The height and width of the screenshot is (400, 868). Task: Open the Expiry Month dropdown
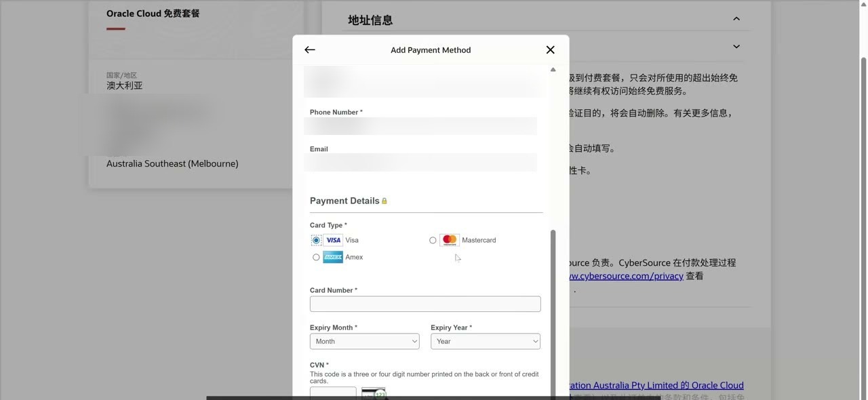coord(364,341)
